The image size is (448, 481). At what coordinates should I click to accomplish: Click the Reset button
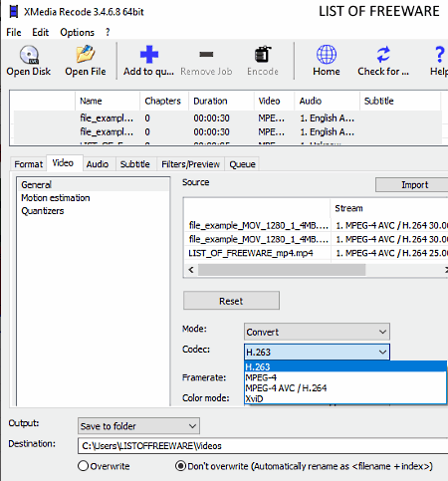click(x=231, y=301)
